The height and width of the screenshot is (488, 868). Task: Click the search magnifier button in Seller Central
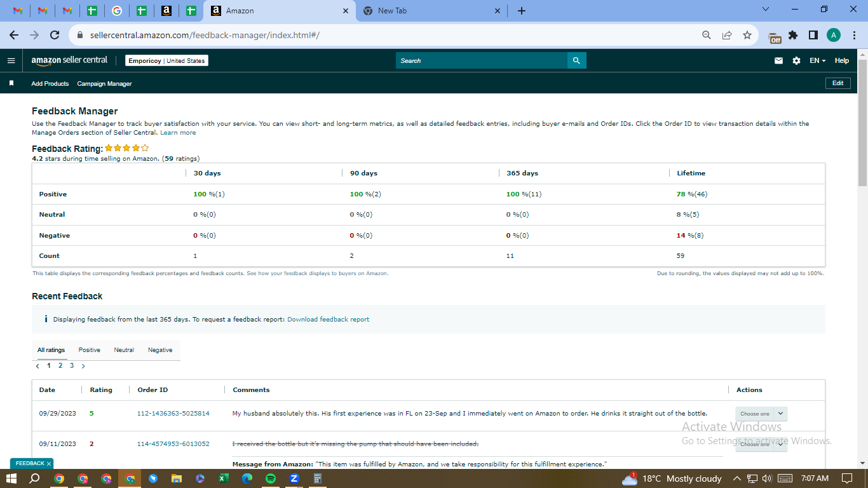pos(576,60)
